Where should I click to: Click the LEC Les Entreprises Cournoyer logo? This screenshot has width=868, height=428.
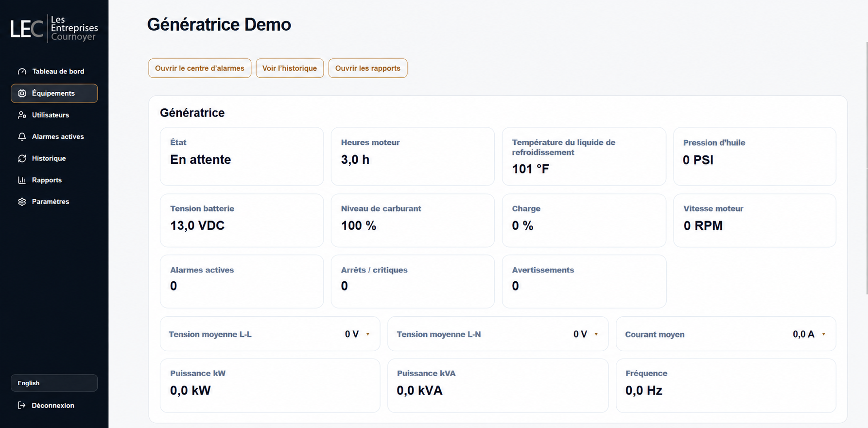[x=54, y=28]
